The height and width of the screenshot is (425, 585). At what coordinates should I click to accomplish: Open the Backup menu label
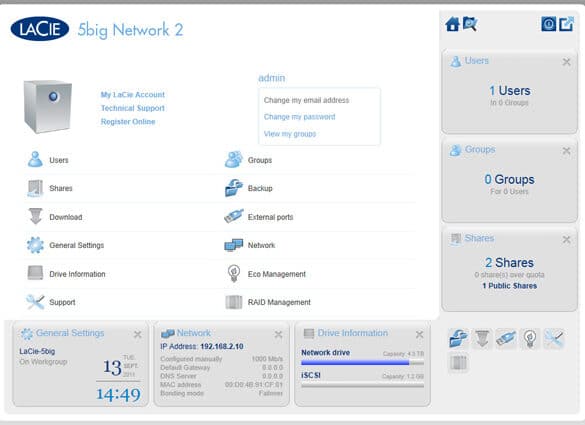(x=260, y=188)
